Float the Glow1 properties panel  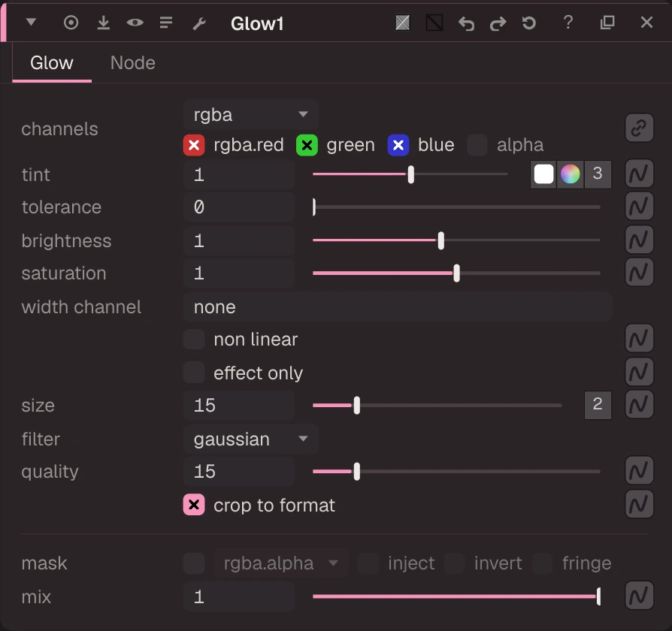[x=607, y=23]
